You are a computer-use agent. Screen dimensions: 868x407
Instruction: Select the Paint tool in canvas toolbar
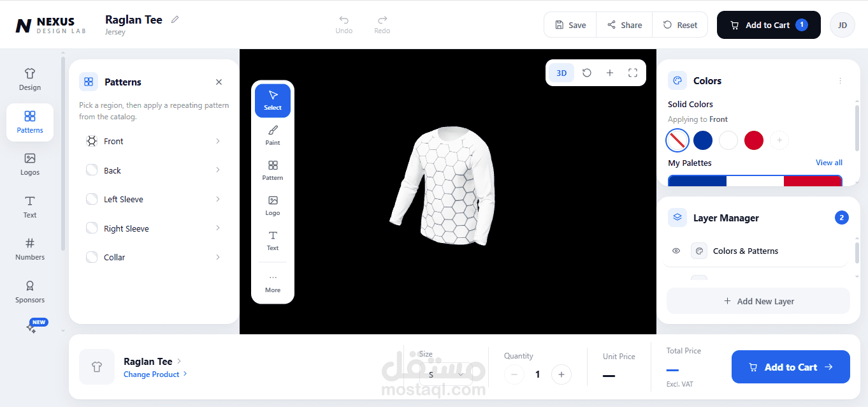click(273, 135)
